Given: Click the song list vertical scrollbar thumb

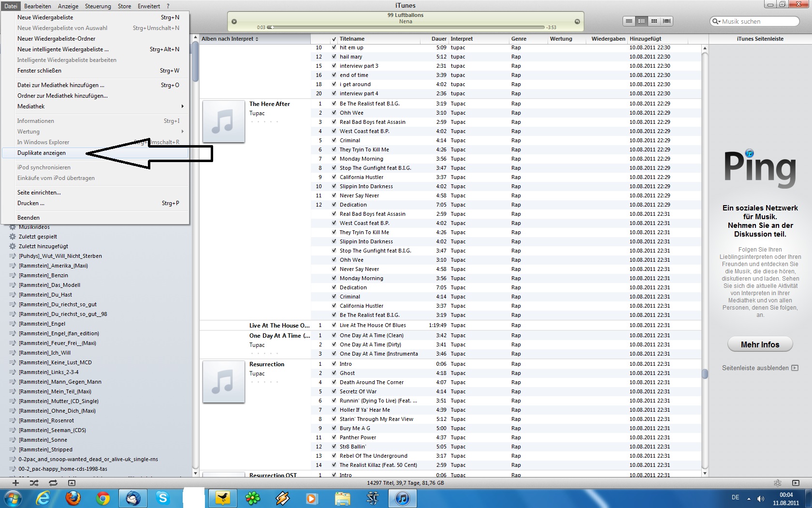Looking at the screenshot, I should coord(705,374).
